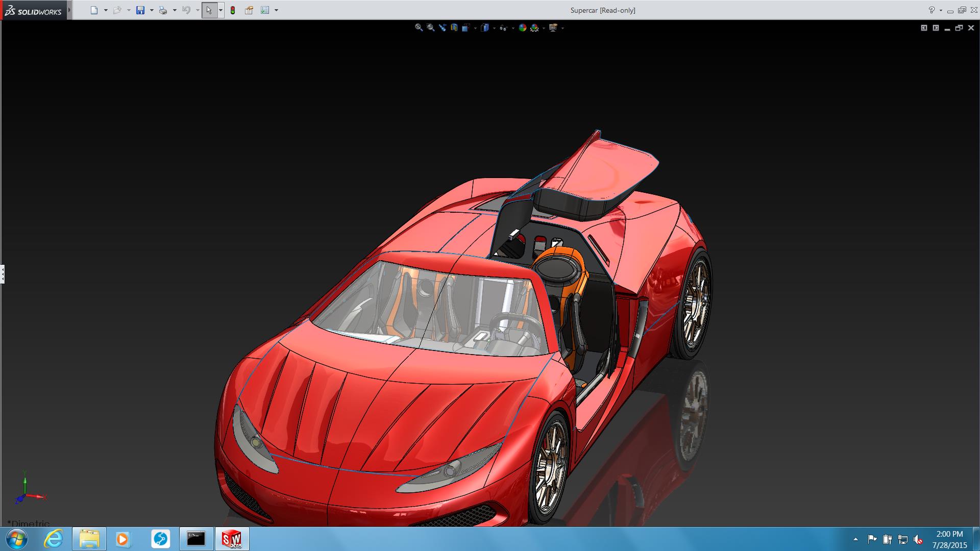Click Previous View icon
The height and width of the screenshot is (551, 980).
point(443,28)
